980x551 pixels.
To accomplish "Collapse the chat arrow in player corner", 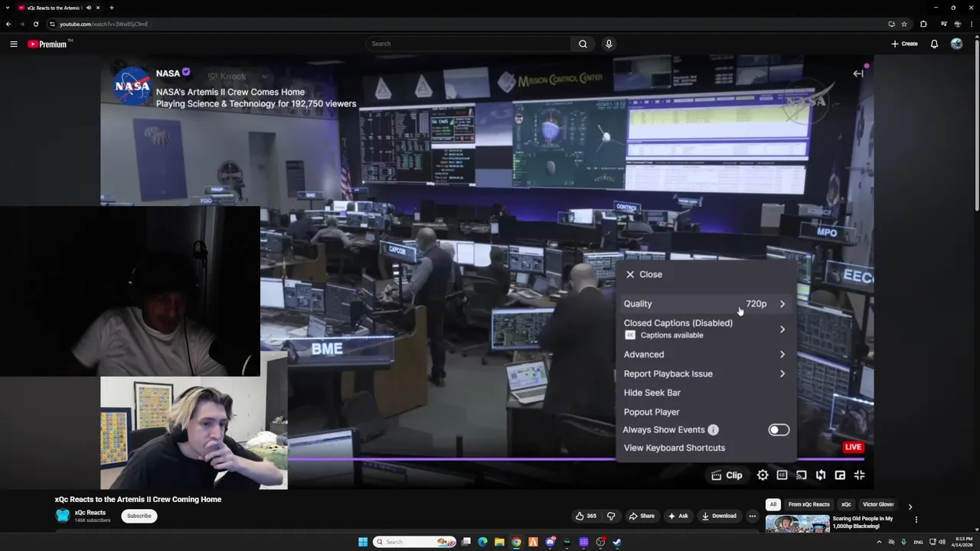I will pyautogui.click(x=858, y=73).
